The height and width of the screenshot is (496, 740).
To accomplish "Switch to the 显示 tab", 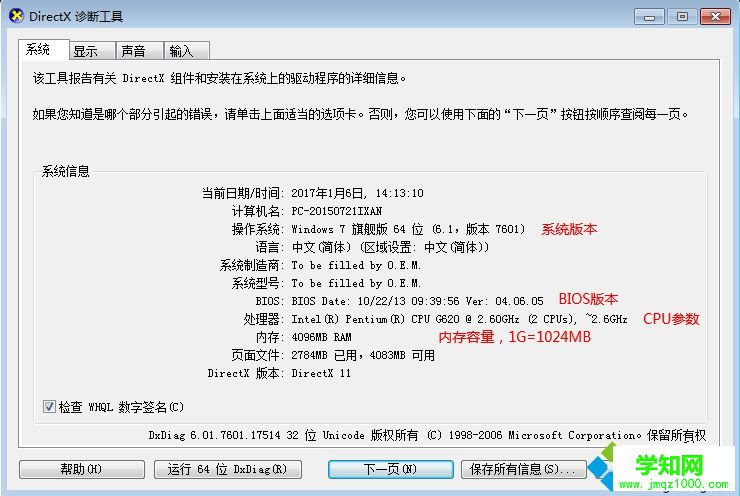I will 92,51.
